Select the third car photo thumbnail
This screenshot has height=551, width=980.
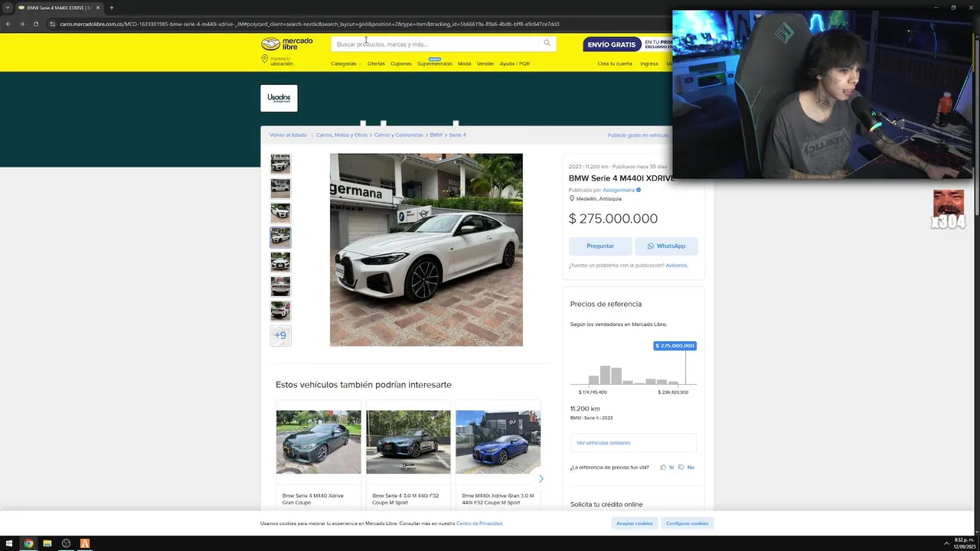(x=280, y=213)
